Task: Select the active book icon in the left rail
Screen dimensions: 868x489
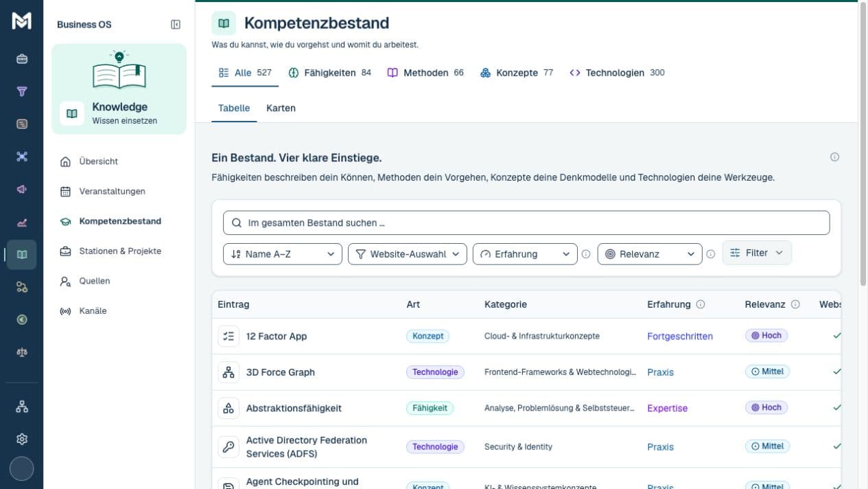Action: (22, 254)
